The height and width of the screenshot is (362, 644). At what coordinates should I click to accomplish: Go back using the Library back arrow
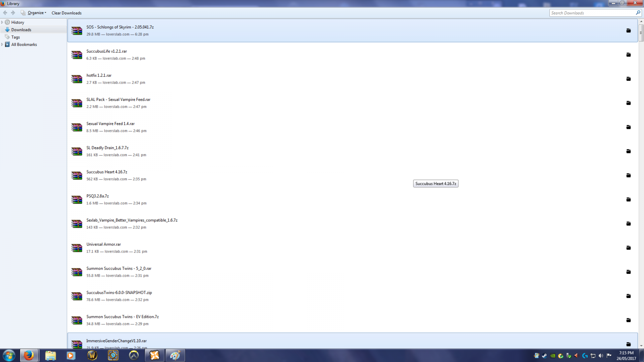(5, 13)
